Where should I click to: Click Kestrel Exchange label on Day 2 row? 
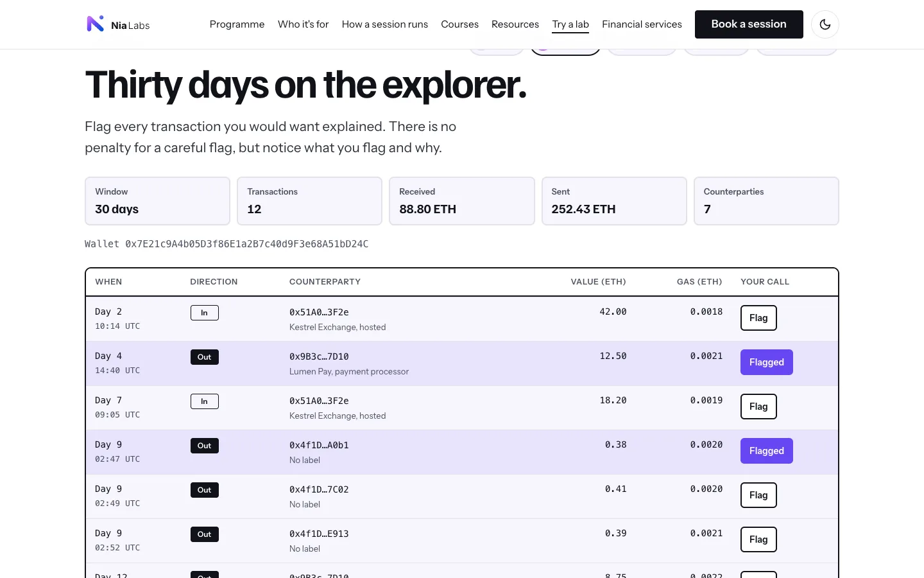338,328
